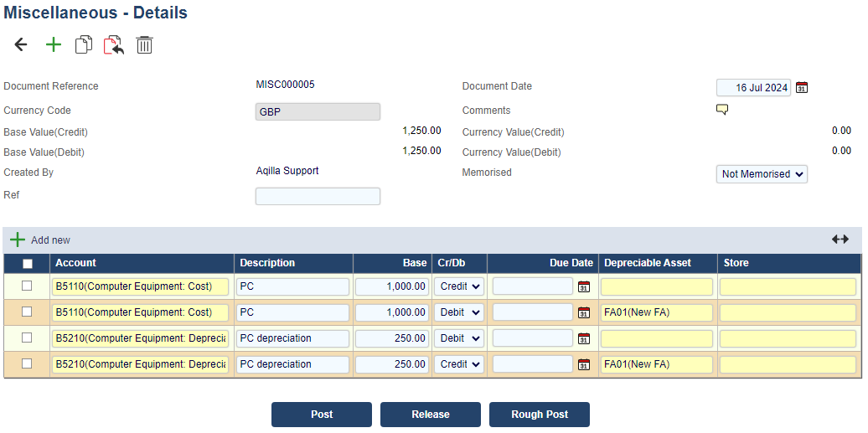
Task: Open the Comments speech bubble
Action: coord(721,110)
